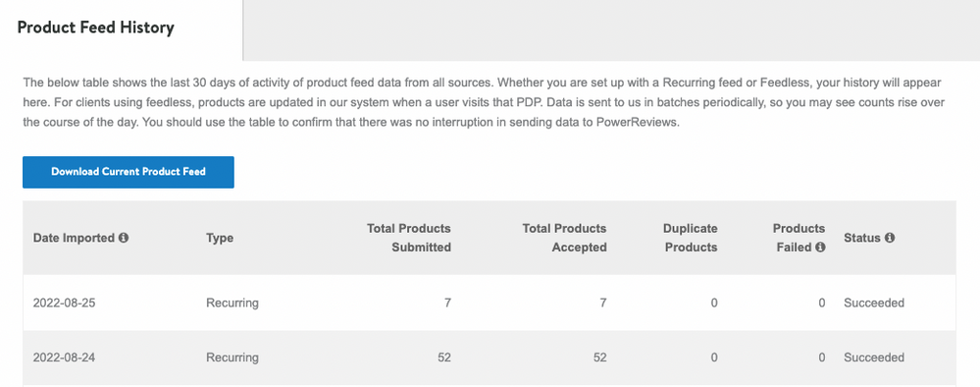Click the blank gray tab area beside Product Feed History
Image resolution: width=980 pixels, height=387 pixels.
[611, 30]
